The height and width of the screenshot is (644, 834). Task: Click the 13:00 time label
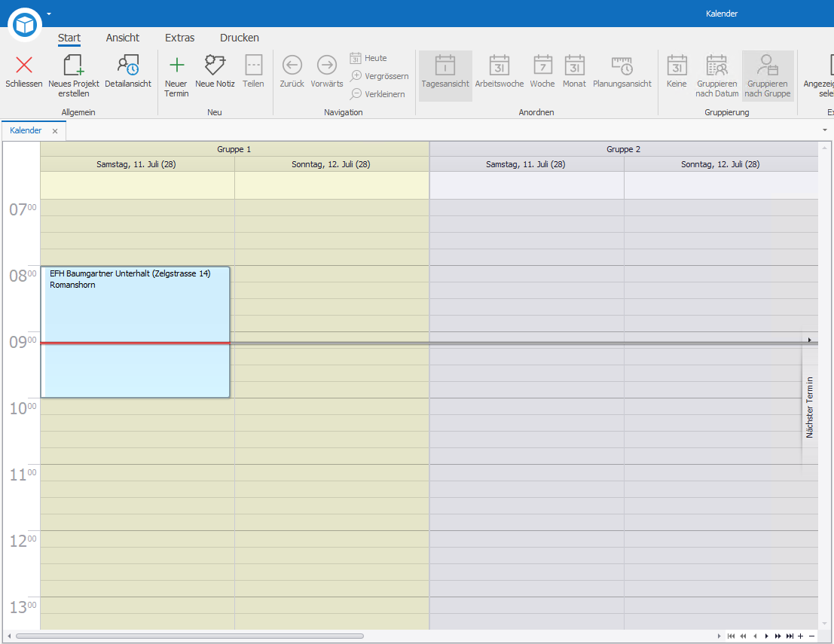23,607
